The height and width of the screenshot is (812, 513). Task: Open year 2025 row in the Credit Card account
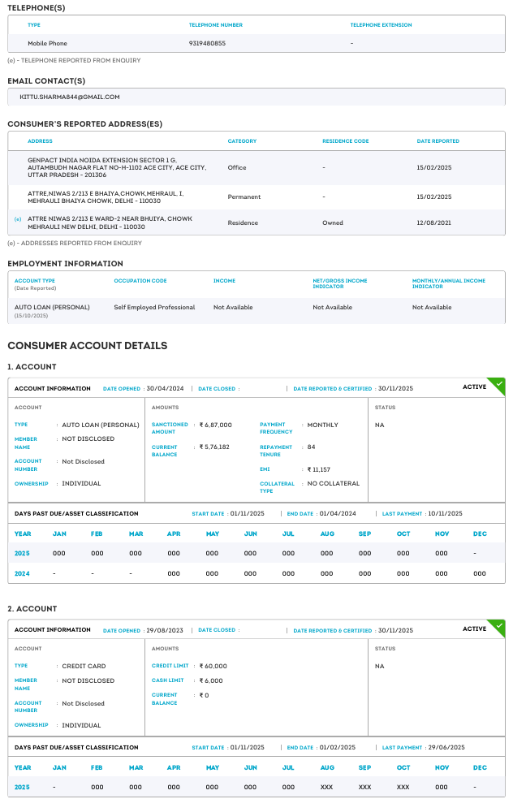coord(23,787)
